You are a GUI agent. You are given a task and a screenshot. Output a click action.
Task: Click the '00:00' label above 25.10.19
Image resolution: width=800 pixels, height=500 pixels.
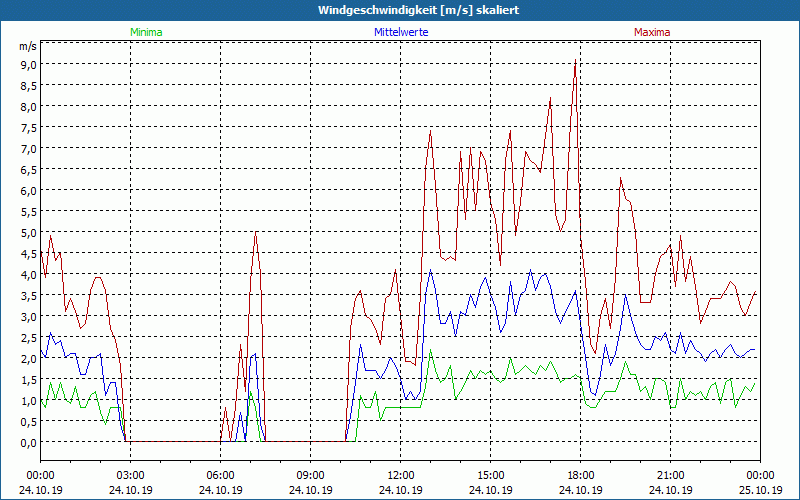point(760,476)
